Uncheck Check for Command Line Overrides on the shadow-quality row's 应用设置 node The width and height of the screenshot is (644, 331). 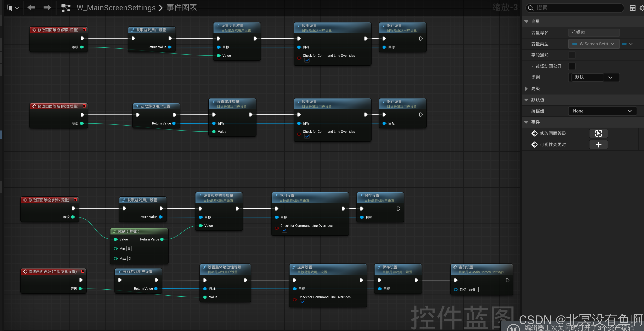click(307, 60)
